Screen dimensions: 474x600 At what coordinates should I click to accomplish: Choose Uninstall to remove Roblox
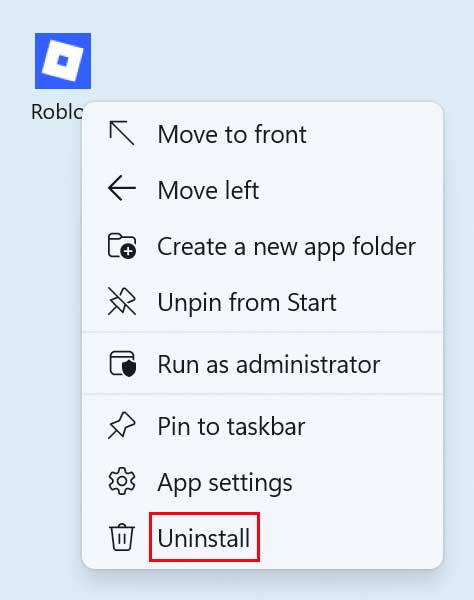(x=262, y=538)
